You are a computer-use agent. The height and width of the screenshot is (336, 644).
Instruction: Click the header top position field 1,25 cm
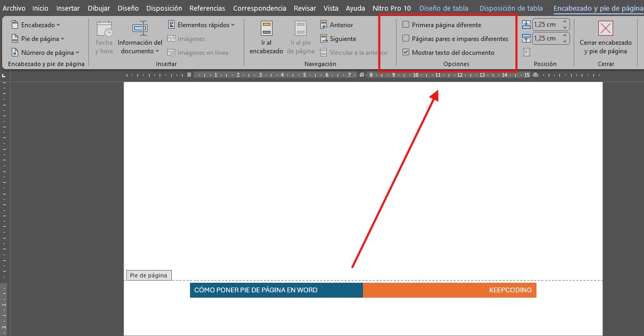(546, 24)
